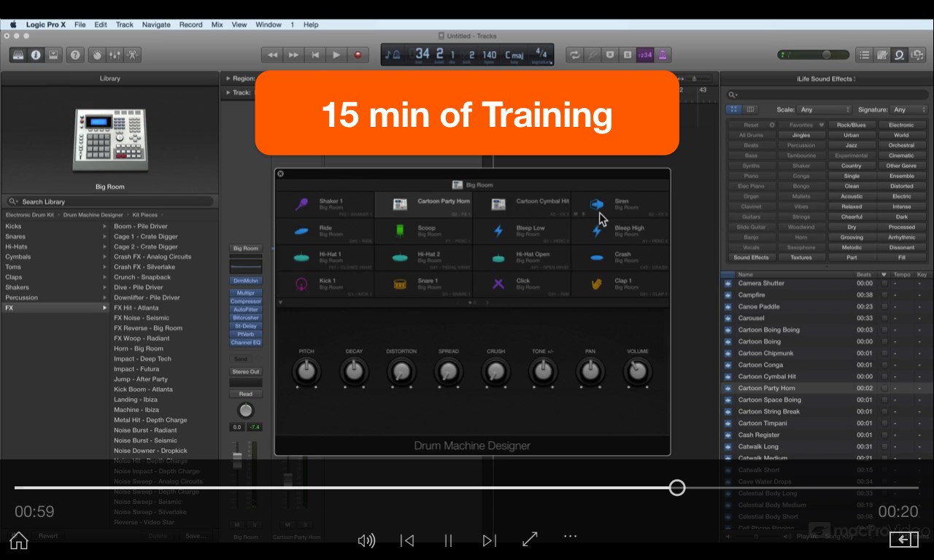
Task: Open the Media browser icon
Action: click(917, 55)
